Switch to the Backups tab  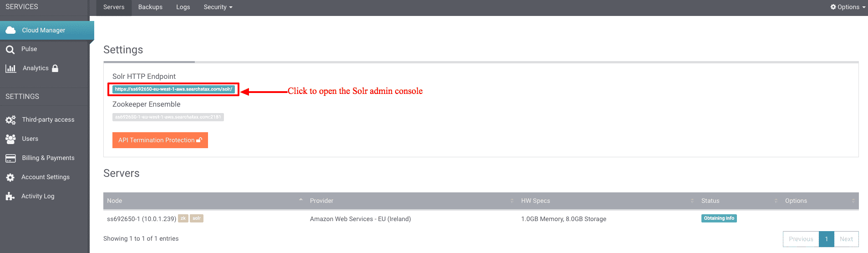pyautogui.click(x=150, y=7)
